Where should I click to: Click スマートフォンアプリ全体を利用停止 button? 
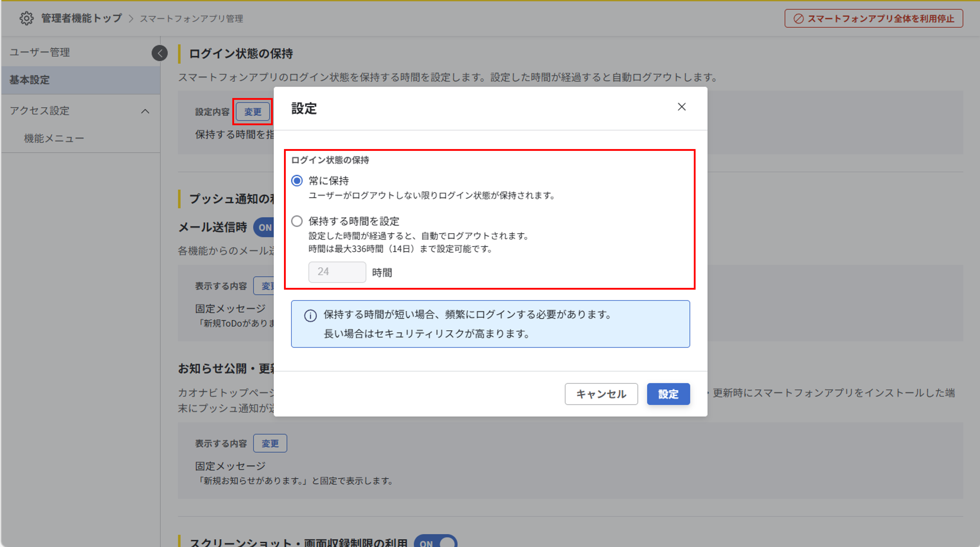coord(874,18)
